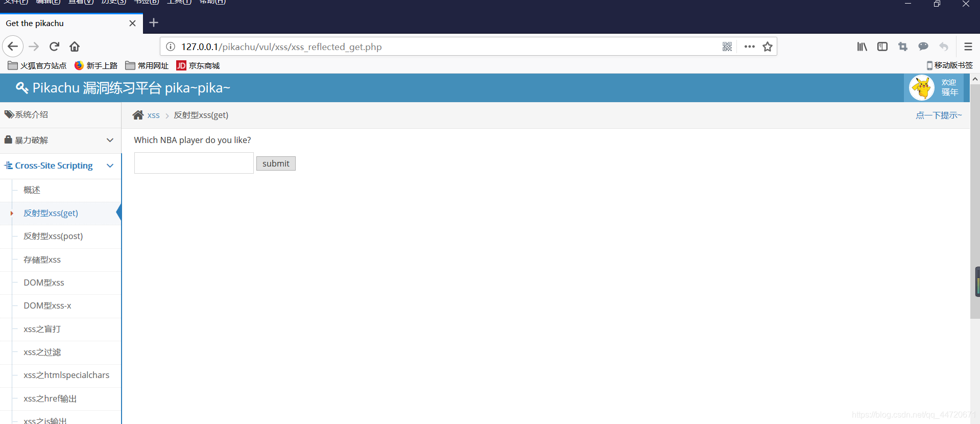Open the QR code icon in address bar
Viewport: 980px width, 424px height.
tap(727, 46)
